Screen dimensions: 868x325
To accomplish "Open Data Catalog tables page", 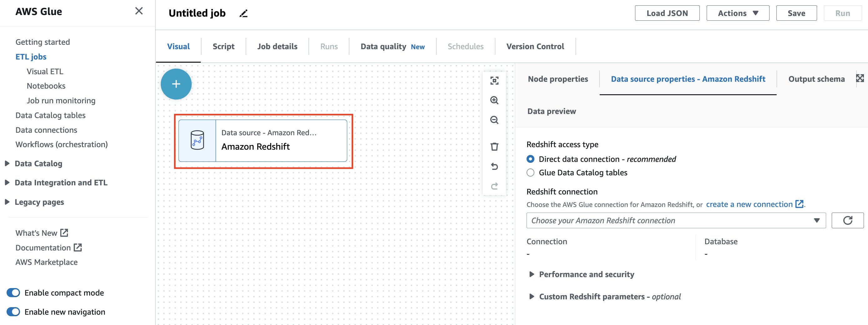I will tap(51, 115).
